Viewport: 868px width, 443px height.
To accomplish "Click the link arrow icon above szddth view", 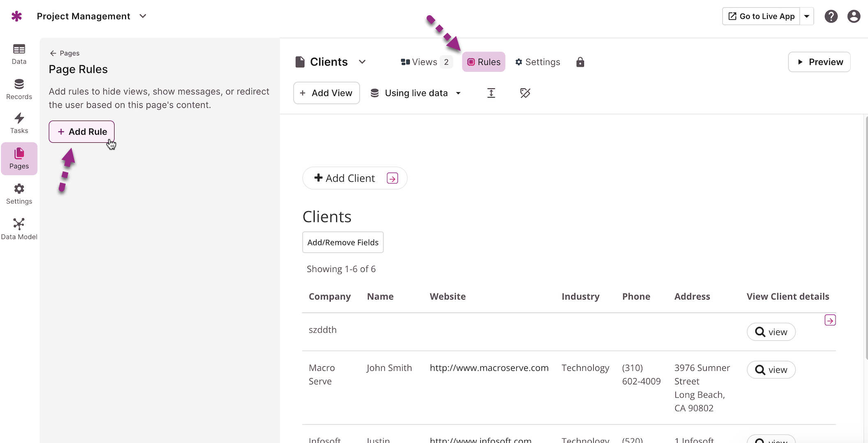I will [x=830, y=320].
